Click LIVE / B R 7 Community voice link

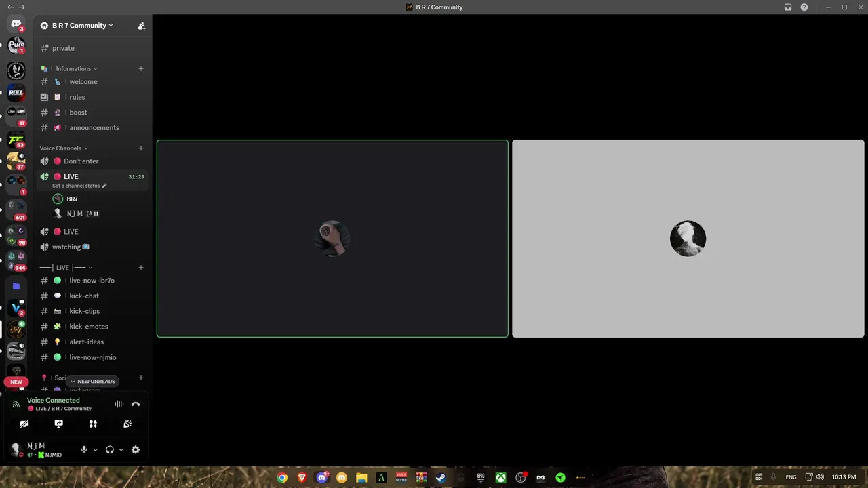click(x=63, y=409)
